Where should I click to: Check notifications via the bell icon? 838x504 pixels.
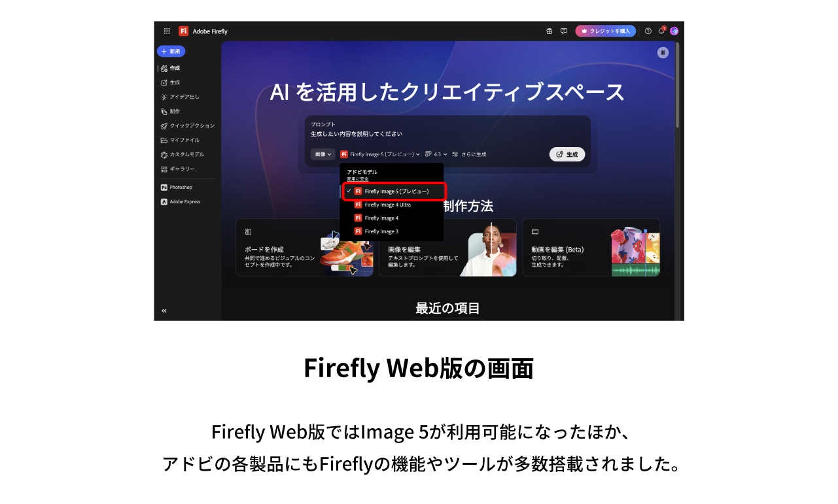(x=661, y=31)
